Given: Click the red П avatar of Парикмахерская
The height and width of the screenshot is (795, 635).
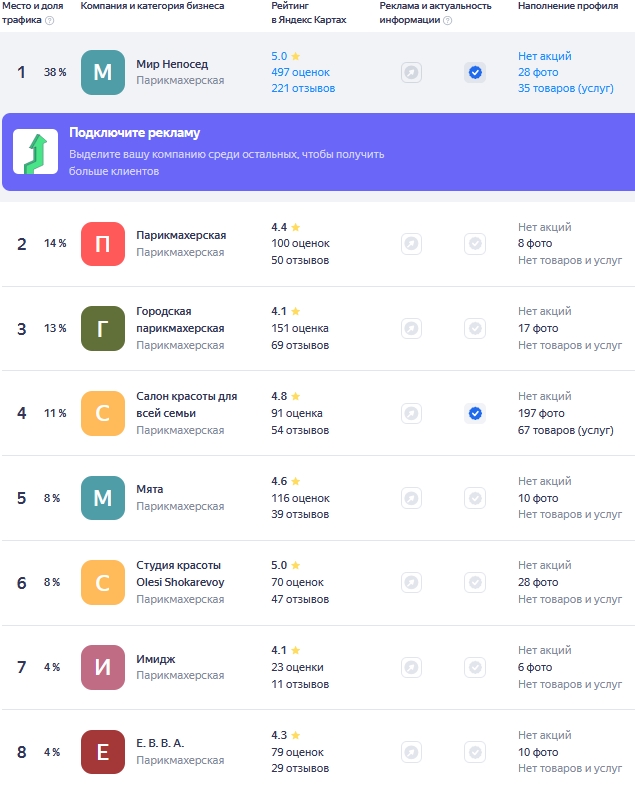Looking at the screenshot, I should pyautogui.click(x=103, y=244).
